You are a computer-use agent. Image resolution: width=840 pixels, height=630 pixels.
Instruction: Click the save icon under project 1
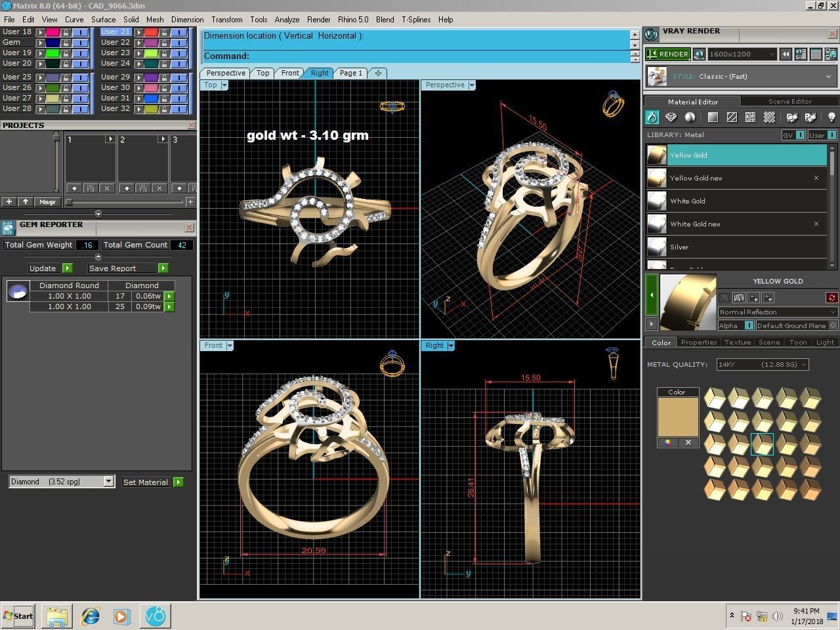(91, 188)
